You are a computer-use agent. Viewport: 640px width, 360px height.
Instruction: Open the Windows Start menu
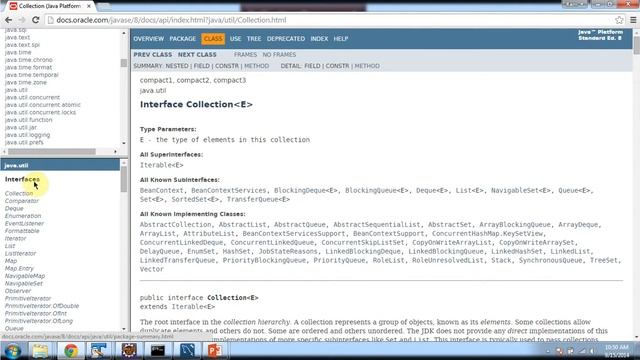[12, 350]
